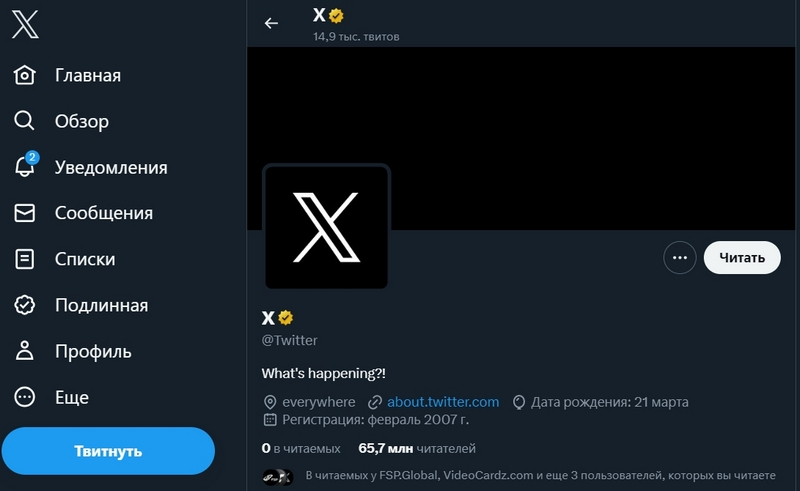Click the X logo in sidebar
800x491 pixels.
point(25,24)
